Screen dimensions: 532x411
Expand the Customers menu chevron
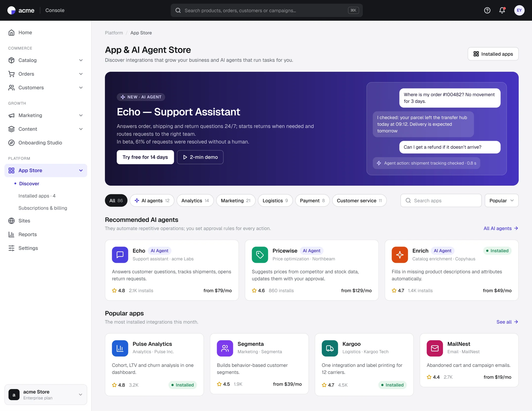click(x=81, y=88)
